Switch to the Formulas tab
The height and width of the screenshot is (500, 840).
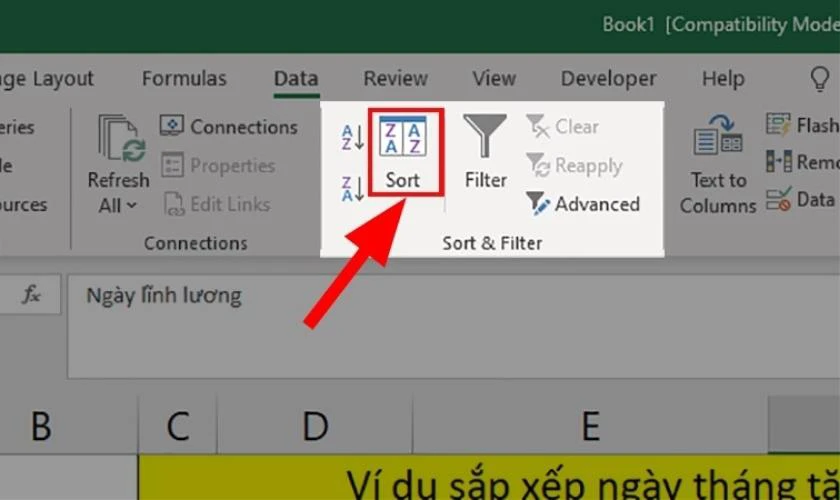tap(184, 79)
